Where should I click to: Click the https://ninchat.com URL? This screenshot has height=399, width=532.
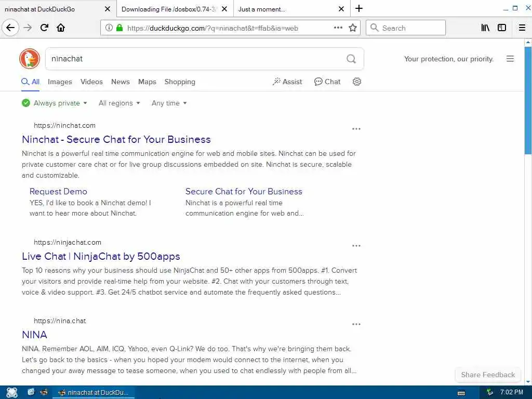click(x=64, y=125)
